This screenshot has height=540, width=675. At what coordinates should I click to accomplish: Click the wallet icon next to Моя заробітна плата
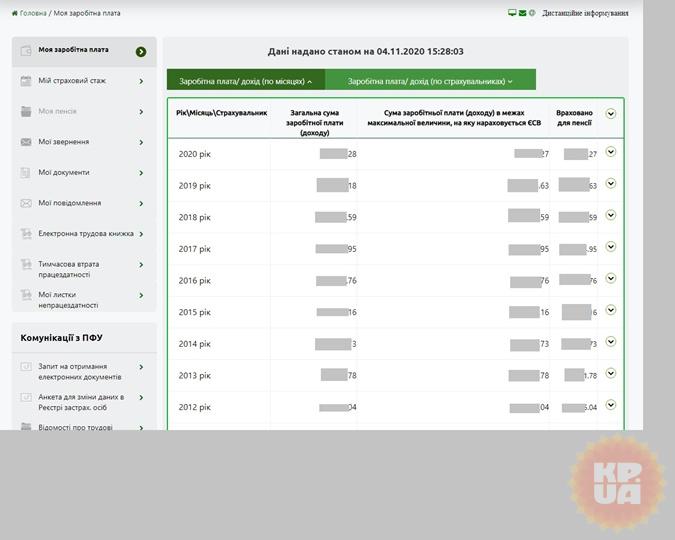click(x=27, y=50)
